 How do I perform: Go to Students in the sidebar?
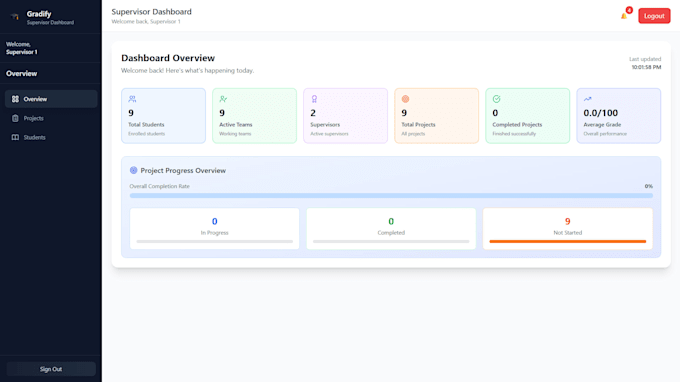pos(51,137)
